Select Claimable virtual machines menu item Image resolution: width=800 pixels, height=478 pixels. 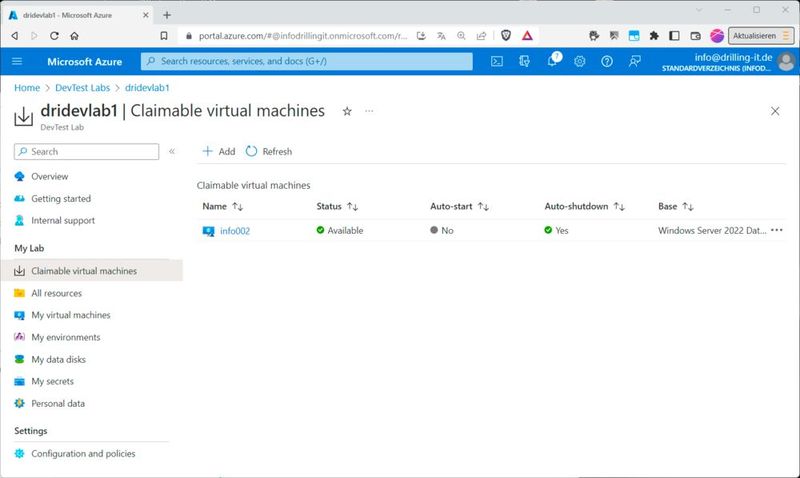click(x=92, y=270)
